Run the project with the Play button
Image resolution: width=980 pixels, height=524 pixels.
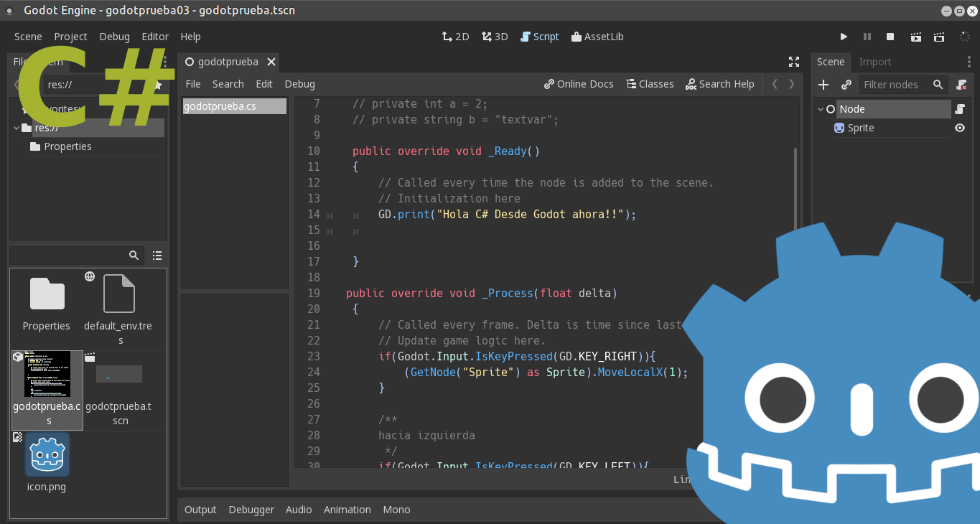(x=844, y=37)
